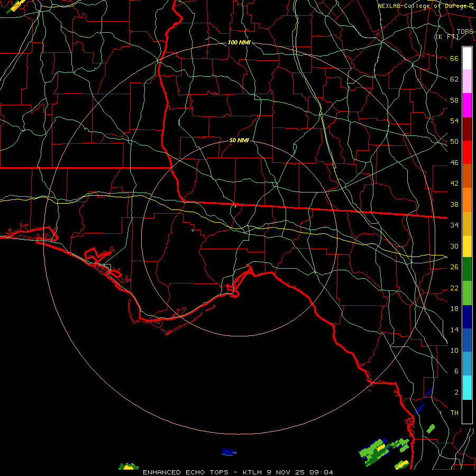The image size is (476, 476).
Task: Click the "50 NMI" range ring label
Action: [x=239, y=140]
